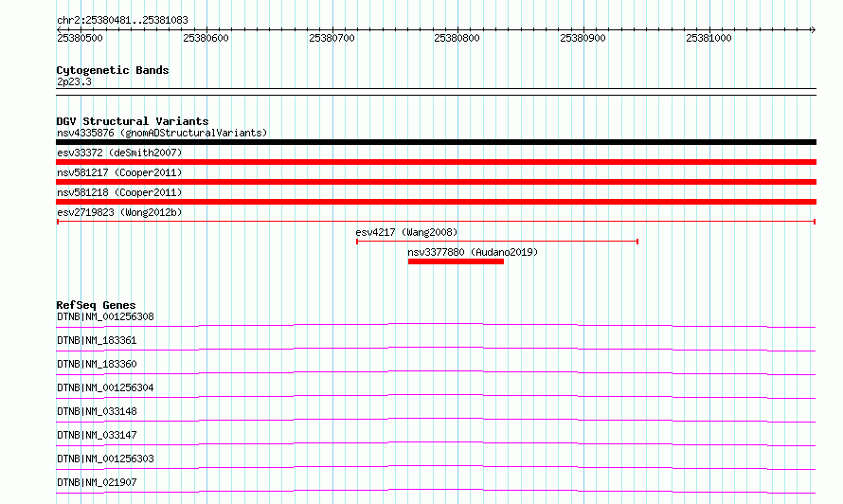Click ruler position 25380500
843x504 pixels.
pos(80,38)
